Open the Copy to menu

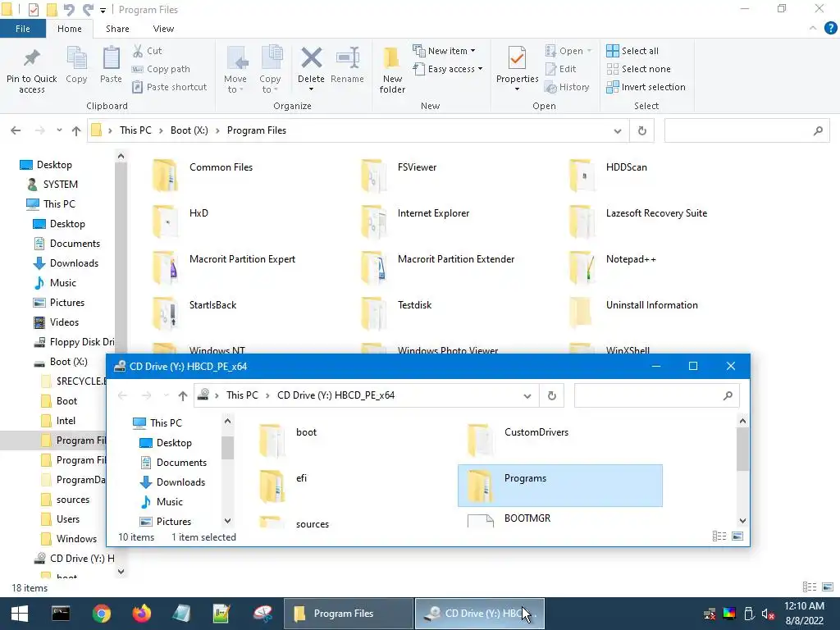pyautogui.click(x=270, y=70)
